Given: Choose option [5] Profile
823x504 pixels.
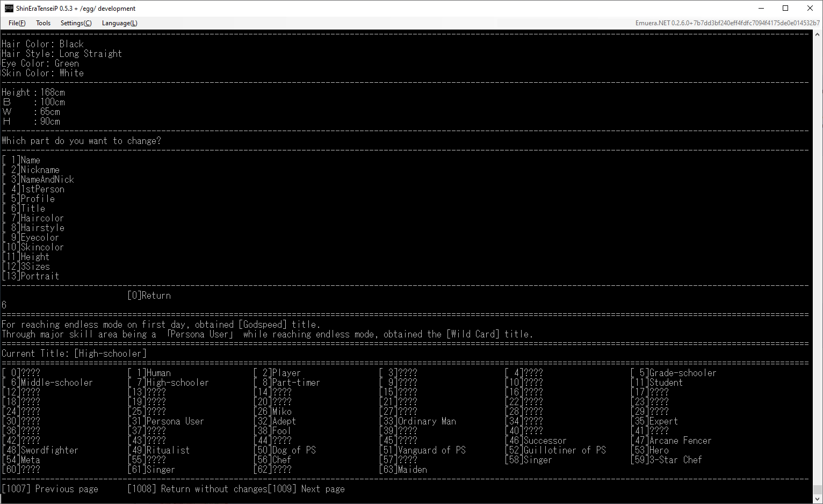Looking at the screenshot, I should click(28, 199).
